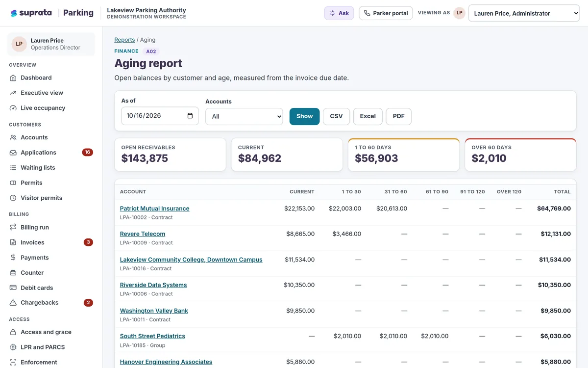
Task: Export report as PDF
Action: (399, 116)
